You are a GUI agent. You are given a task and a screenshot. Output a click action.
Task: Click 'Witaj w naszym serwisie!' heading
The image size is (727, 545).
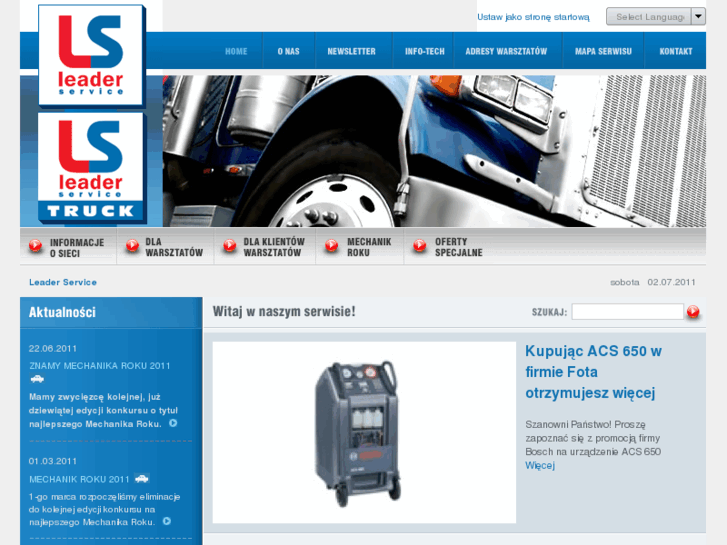click(x=284, y=311)
